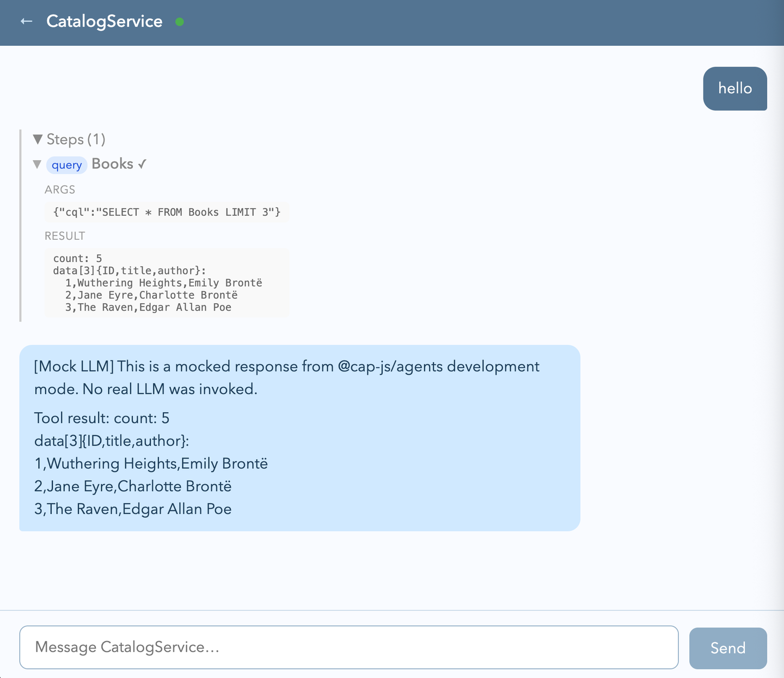Screen dimensions: 784x678
Task: Click the ARGS label
Action: point(60,190)
